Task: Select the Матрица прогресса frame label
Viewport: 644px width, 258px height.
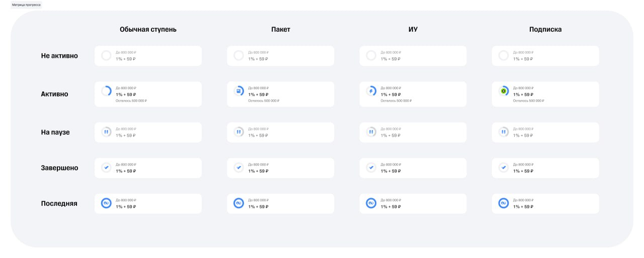Action: (27, 4)
